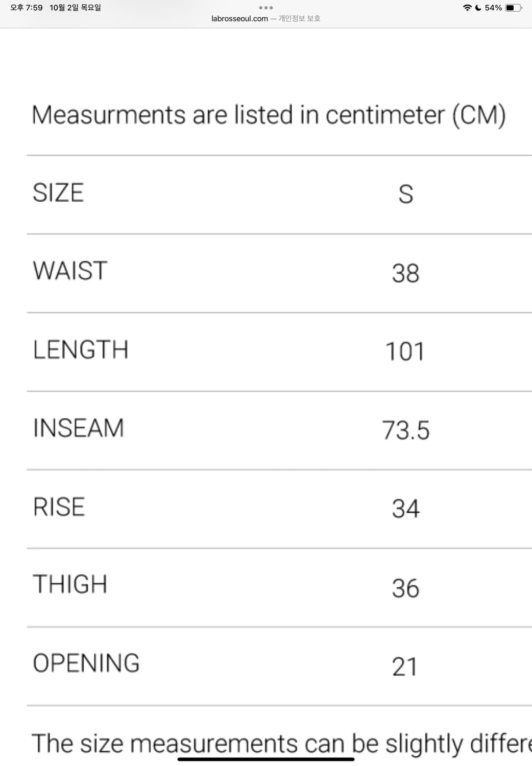Viewport: 532px width, 766px height.
Task: Tap the 54% battery percentage
Action: [493, 8]
